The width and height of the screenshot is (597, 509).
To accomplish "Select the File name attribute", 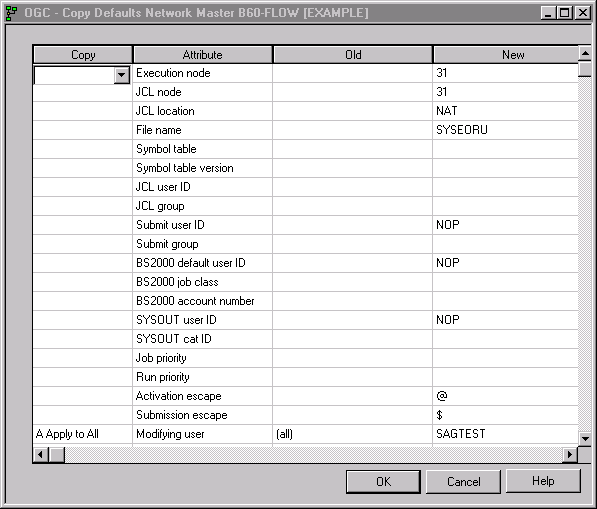I will click(x=203, y=130).
